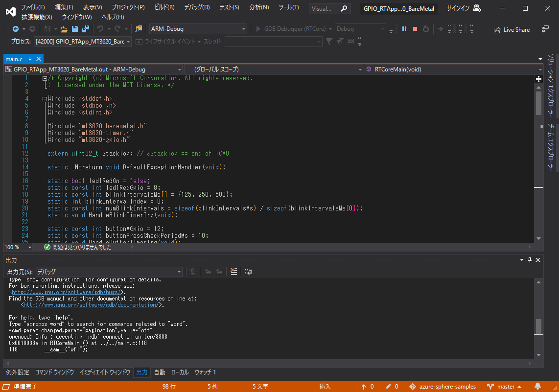559x392 pixels.
Task: Click the search magnifier icon
Action: [x=344, y=8]
